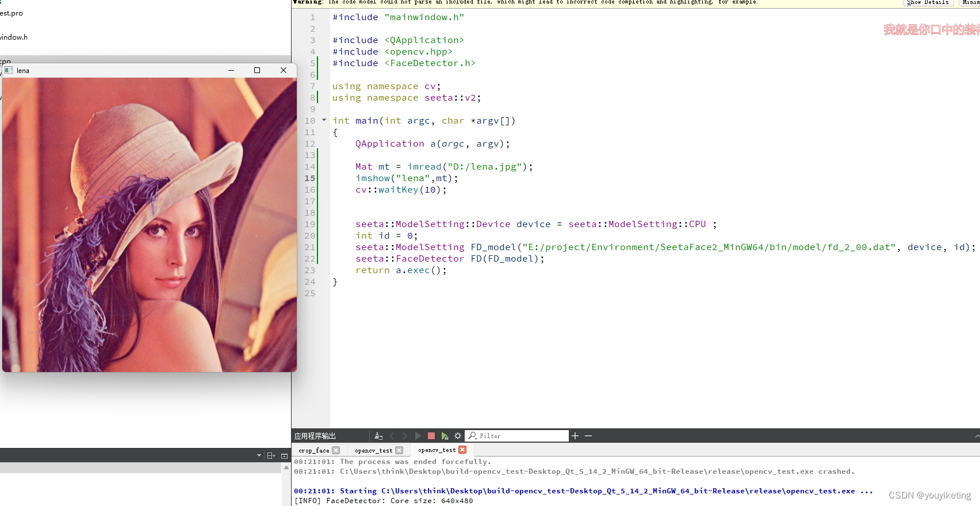Close the inactive opencv_test output tab
The image size is (980, 506).
(399, 450)
